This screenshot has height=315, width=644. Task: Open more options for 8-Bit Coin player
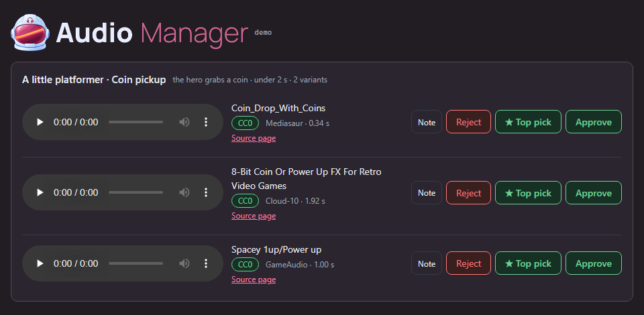[206, 192]
